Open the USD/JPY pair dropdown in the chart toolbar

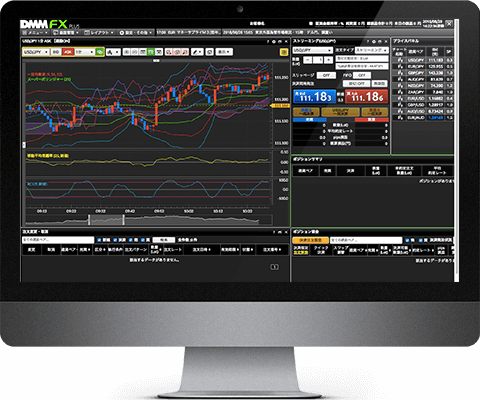(x=36, y=52)
